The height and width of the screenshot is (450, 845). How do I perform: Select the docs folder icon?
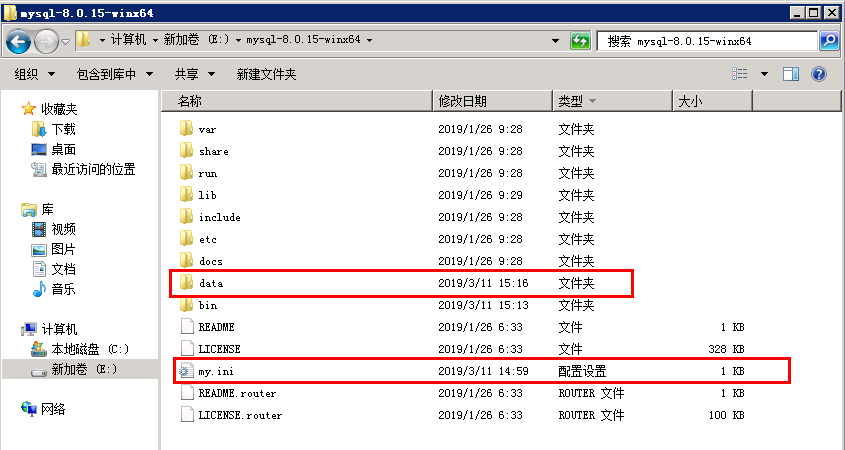186,261
